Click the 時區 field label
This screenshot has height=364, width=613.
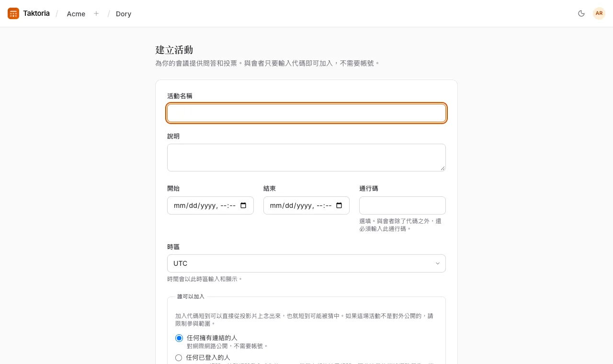coord(173,247)
